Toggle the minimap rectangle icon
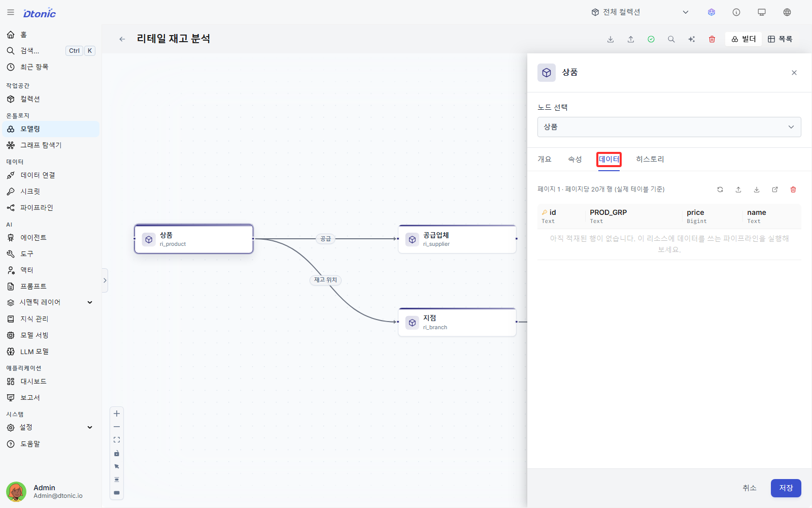Screen dimensions: 812x508 [x=117, y=493]
